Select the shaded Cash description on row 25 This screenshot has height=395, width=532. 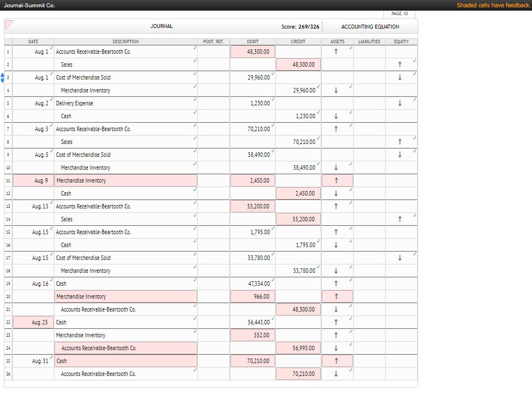[126, 361]
